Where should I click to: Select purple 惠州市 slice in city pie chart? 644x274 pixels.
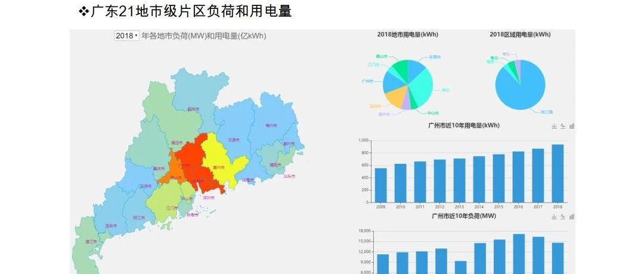click(x=406, y=102)
